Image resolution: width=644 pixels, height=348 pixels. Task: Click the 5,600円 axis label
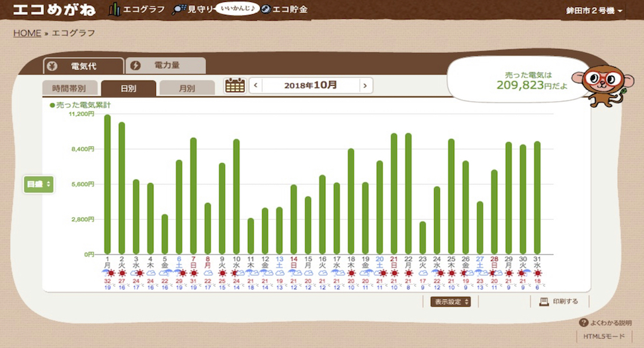pyautogui.click(x=83, y=184)
